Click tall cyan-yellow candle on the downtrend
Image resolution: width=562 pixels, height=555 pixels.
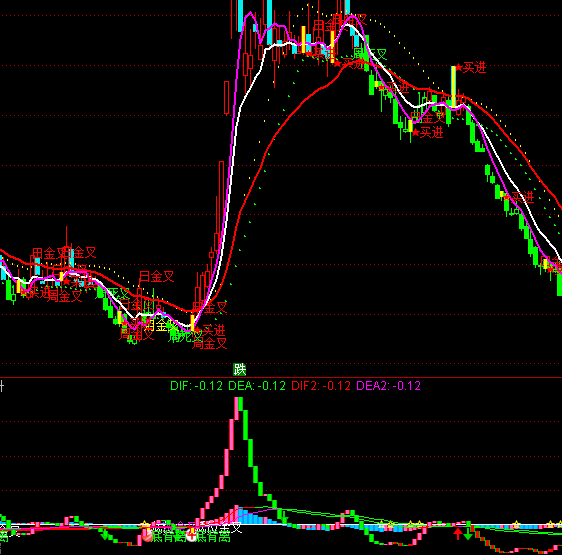pyautogui.click(x=453, y=87)
